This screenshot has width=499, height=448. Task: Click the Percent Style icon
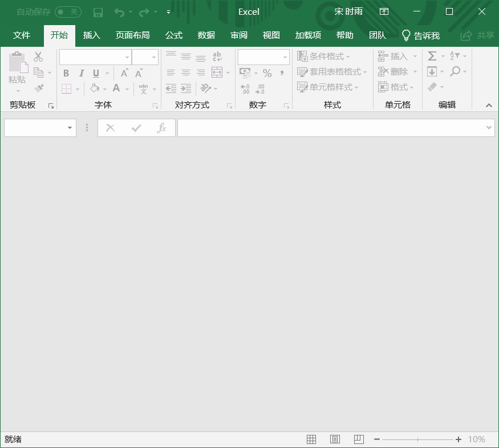pyautogui.click(x=267, y=73)
